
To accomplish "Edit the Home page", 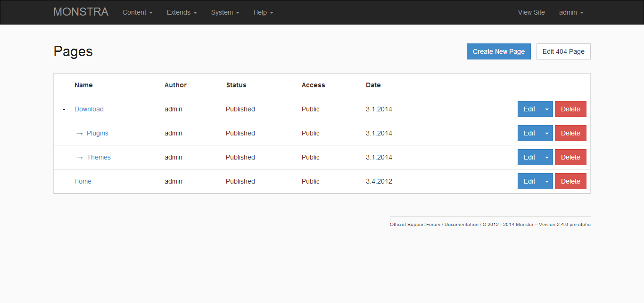I will 529,181.
